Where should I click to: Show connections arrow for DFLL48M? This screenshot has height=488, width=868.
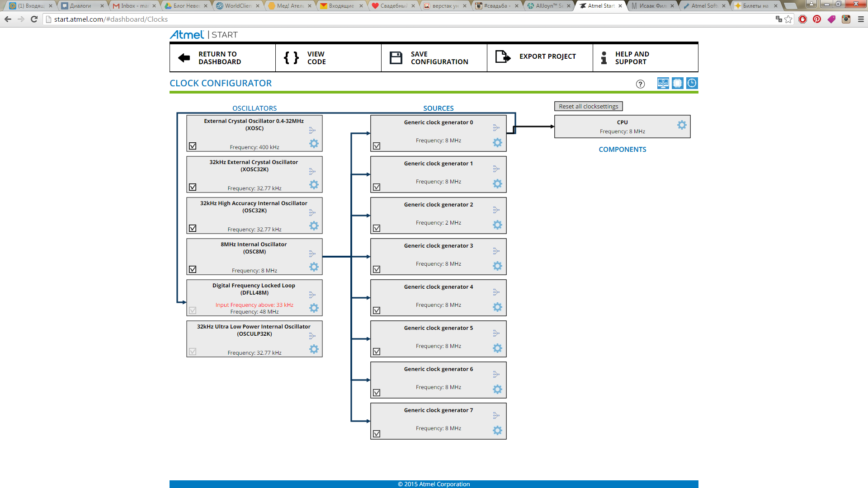(x=312, y=295)
